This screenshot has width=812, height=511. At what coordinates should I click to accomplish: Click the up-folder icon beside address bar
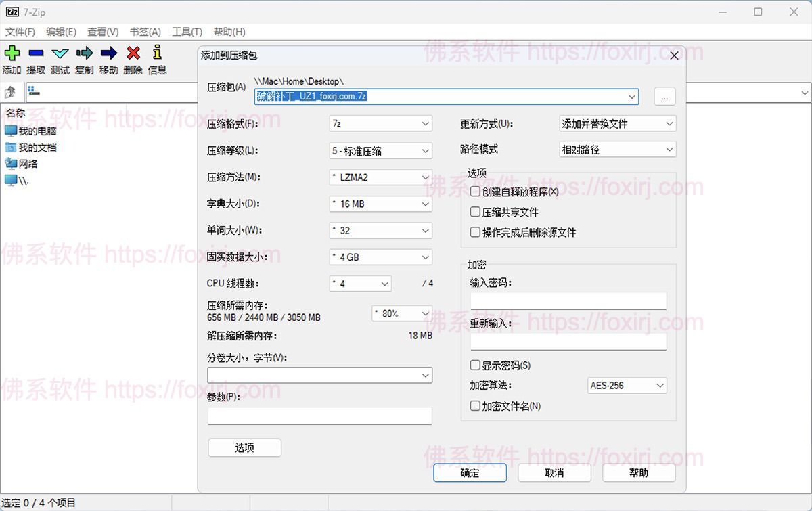pos(11,92)
